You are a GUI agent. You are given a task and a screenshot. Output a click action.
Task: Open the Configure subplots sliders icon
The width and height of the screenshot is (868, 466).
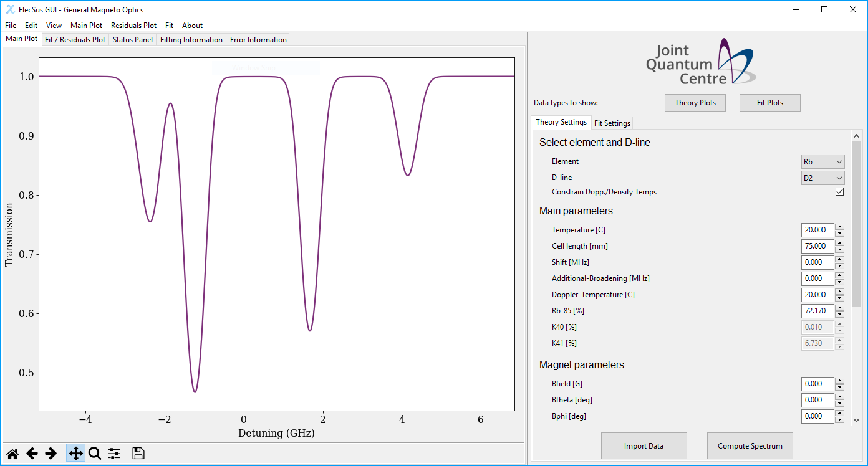[114, 454]
